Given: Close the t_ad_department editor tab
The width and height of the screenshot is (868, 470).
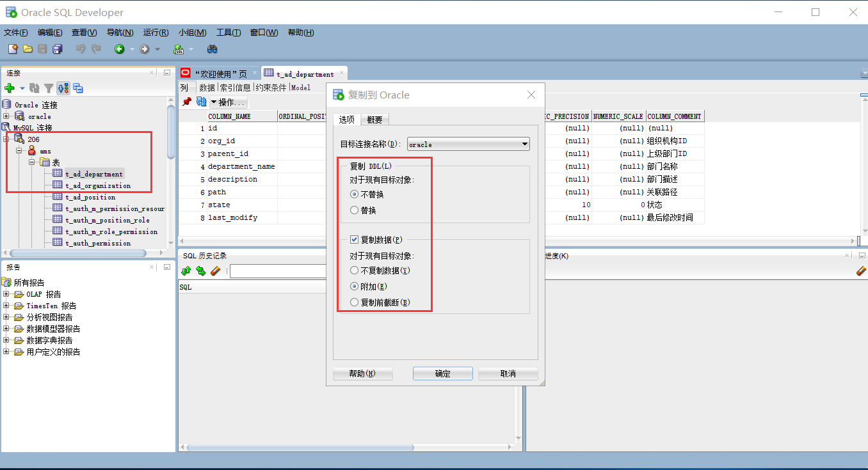Looking at the screenshot, I should tap(341, 74).
